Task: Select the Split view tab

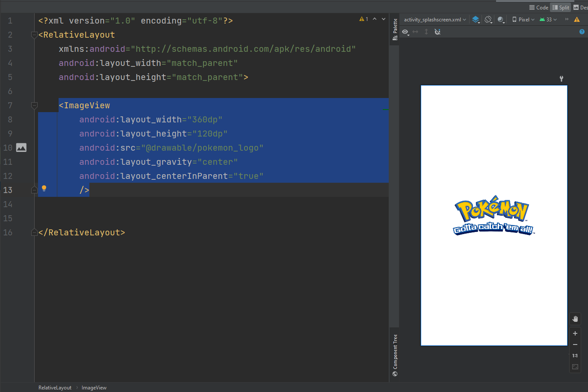Action: (561, 7)
